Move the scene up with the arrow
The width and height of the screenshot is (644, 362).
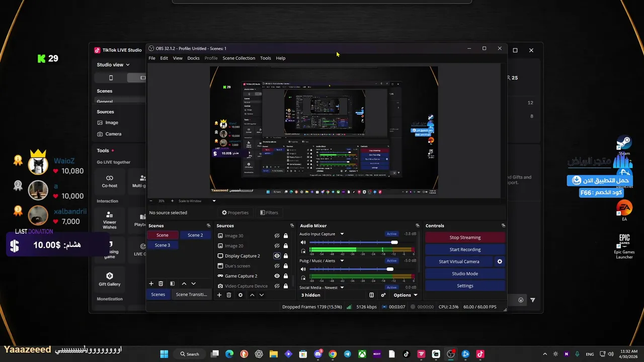184,284
